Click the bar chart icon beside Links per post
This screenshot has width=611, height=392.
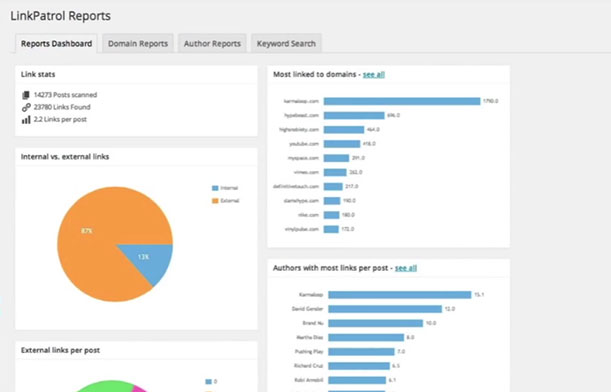[x=26, y=120]
